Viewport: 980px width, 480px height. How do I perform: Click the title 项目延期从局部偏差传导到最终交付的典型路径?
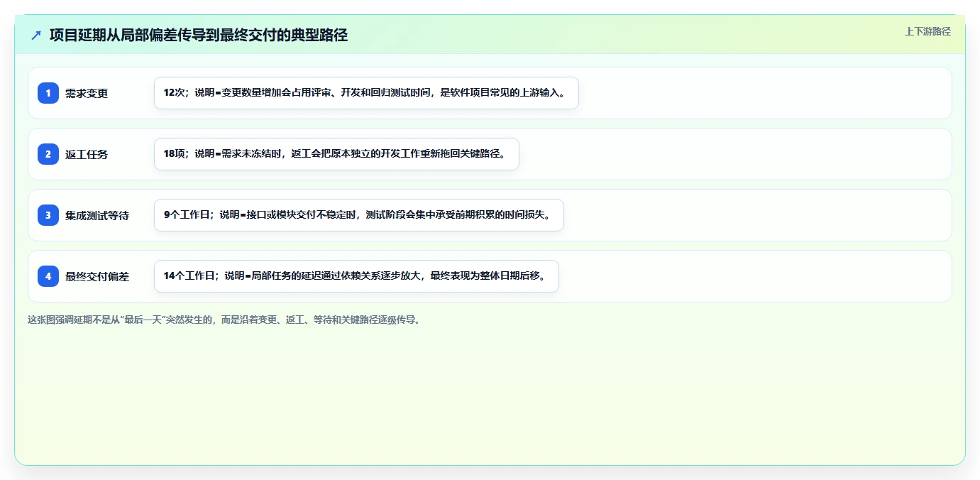point(199,36)
